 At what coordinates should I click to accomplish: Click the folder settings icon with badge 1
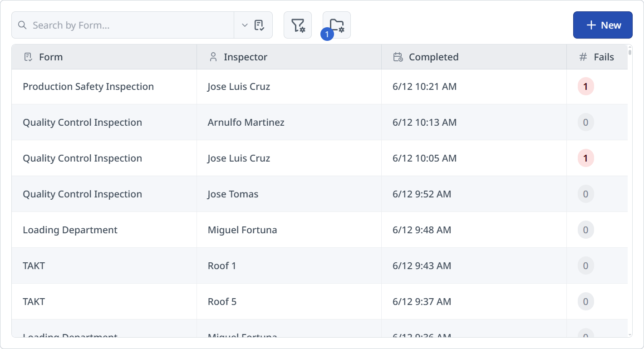336,25
